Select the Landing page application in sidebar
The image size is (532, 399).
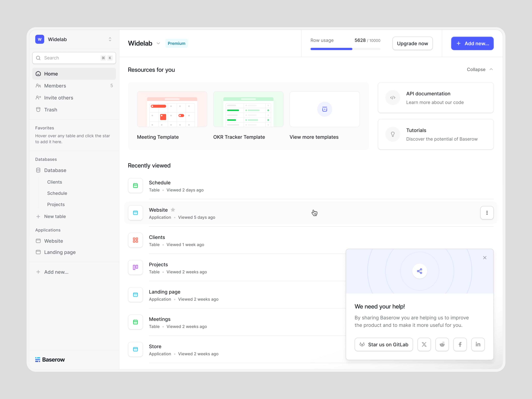[60, 252]
